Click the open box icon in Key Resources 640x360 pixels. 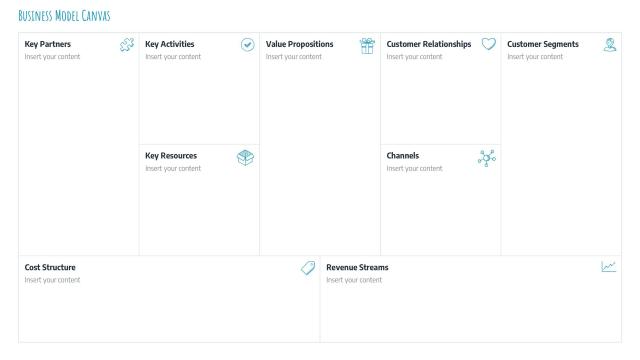tap(245, 158)
